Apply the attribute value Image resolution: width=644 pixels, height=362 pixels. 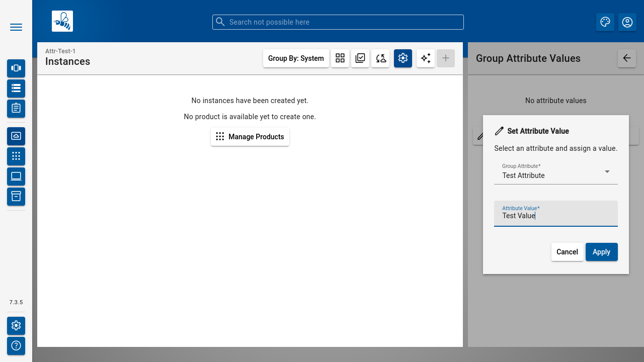[x=602, y=252]
